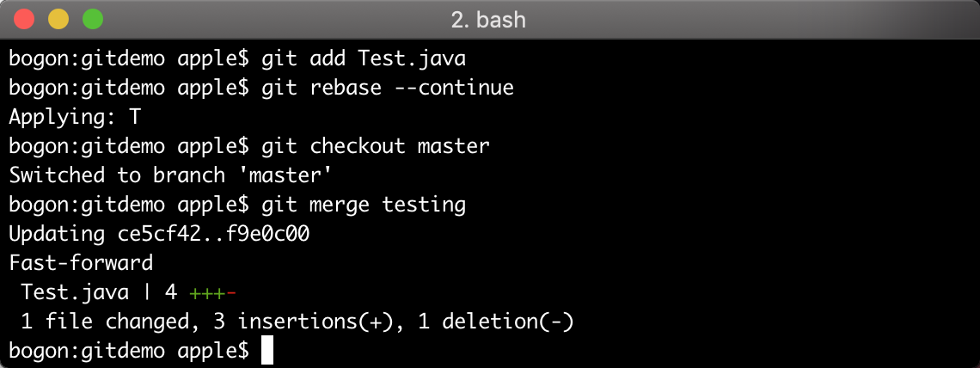Click the 'git checkout master' command
The width and height of the screenshot is (980, 368).
pos(375,146)
